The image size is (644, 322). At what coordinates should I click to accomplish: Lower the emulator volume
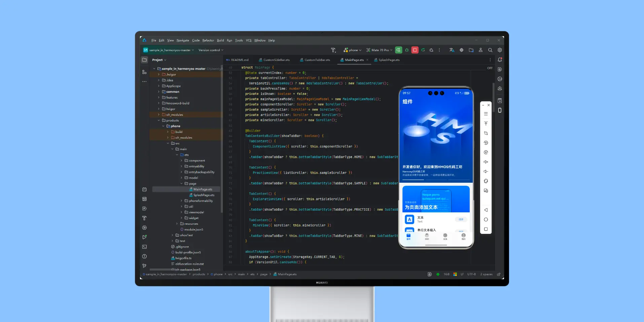point(486,172)
